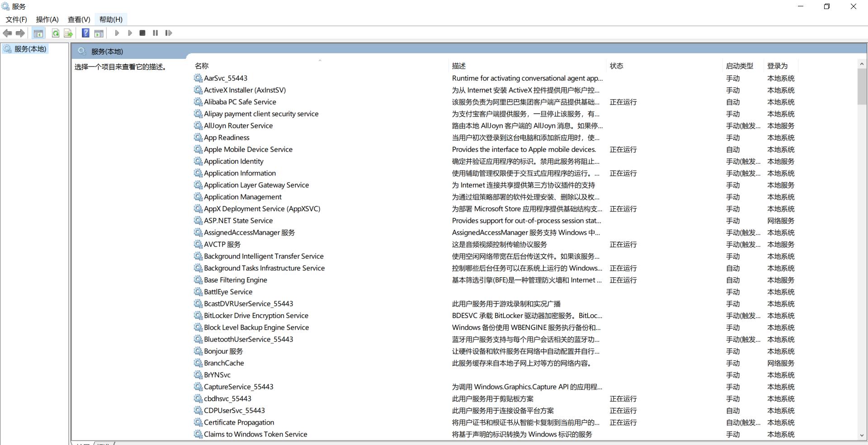Select Application Identity service

[233, 161]
